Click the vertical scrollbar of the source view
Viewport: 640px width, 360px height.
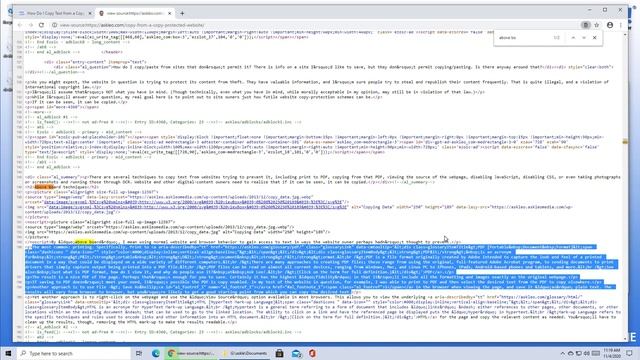click(625, 186)
